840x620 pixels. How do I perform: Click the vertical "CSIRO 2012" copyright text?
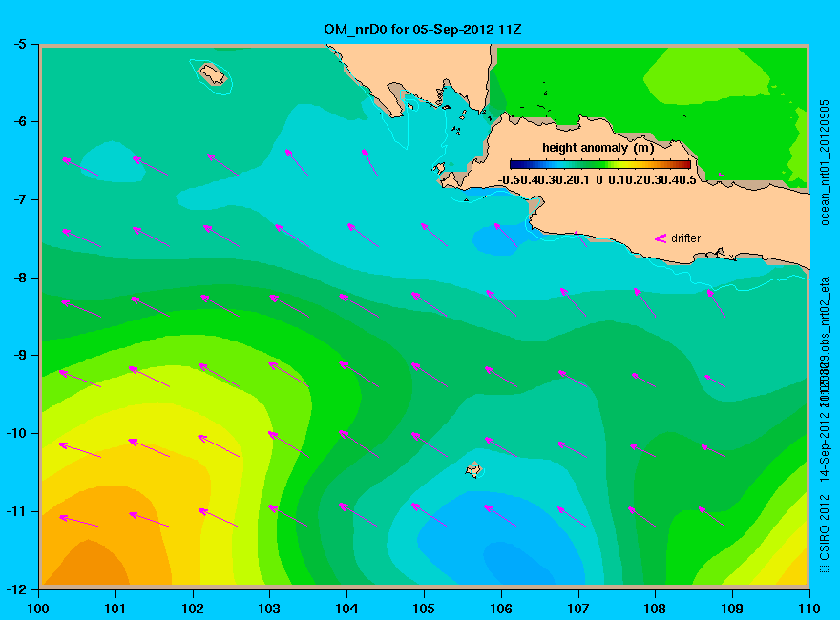[x=825, y=534]
